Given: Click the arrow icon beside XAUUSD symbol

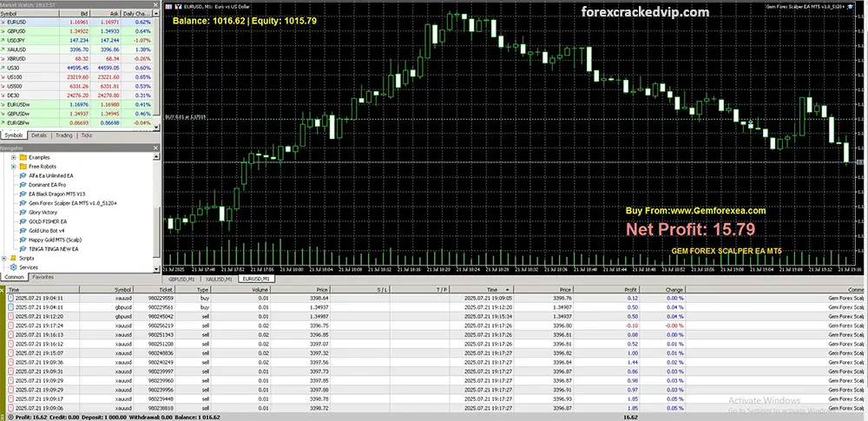Looking at the screenshot, I should click(3, 49).
